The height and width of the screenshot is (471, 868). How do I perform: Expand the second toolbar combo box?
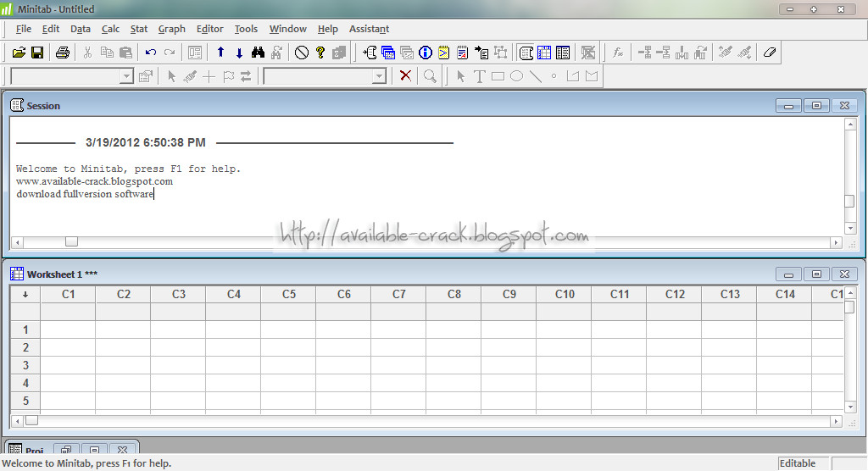379,76
